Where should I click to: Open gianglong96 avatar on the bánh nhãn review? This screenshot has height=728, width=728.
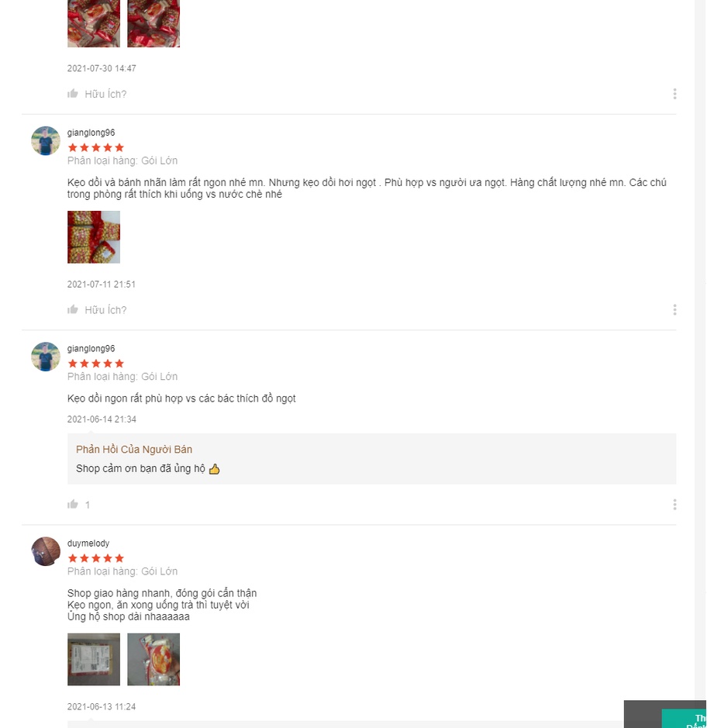pos(46,140)
